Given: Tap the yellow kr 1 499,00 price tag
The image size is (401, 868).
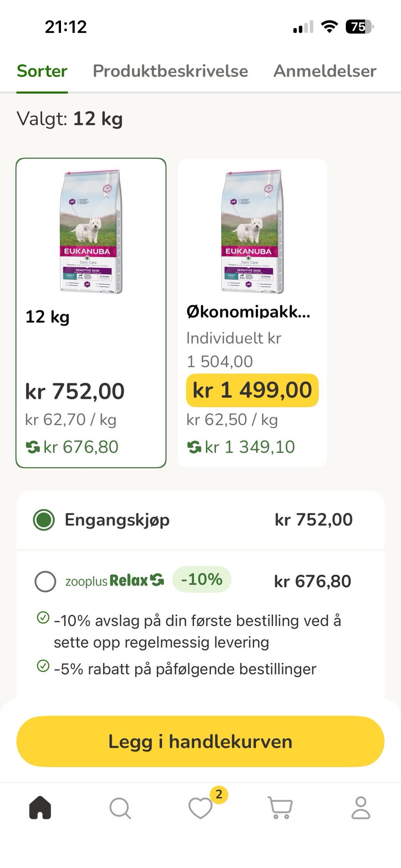Looking at the screenshot, I should point(252,390).
